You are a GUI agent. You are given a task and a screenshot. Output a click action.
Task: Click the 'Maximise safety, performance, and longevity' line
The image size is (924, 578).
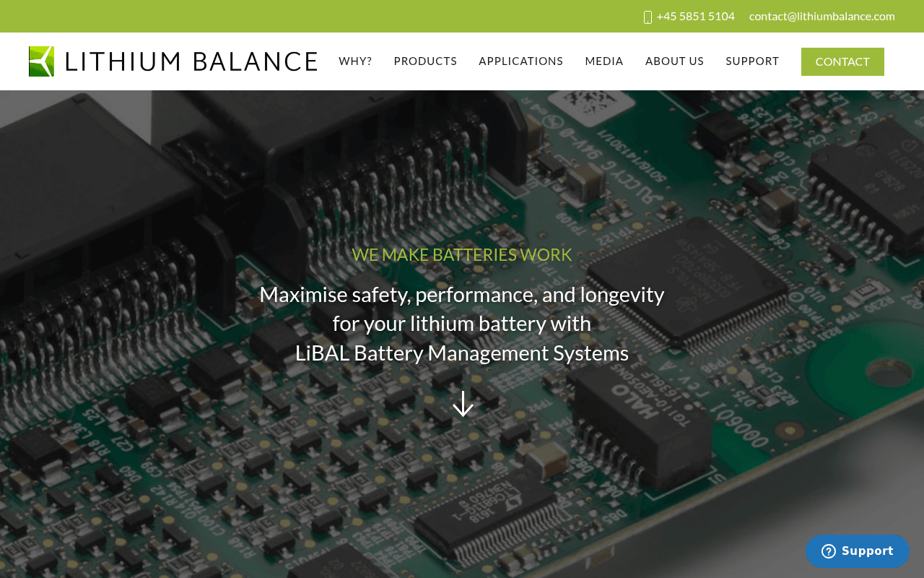462,294
